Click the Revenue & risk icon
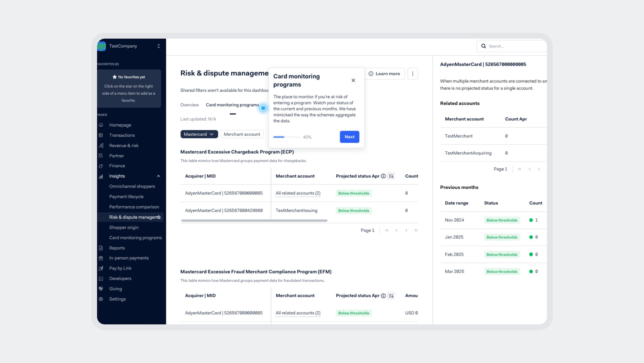Image resolution: width=644 pixels, height=363 pixels. 101,145
